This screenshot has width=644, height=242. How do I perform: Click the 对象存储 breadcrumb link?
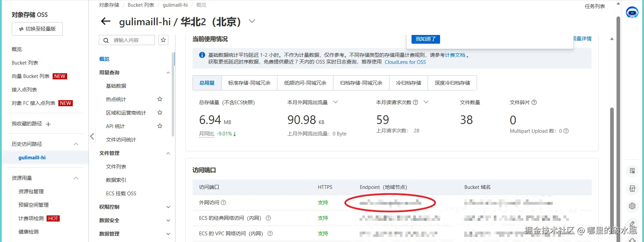(109, 5)
